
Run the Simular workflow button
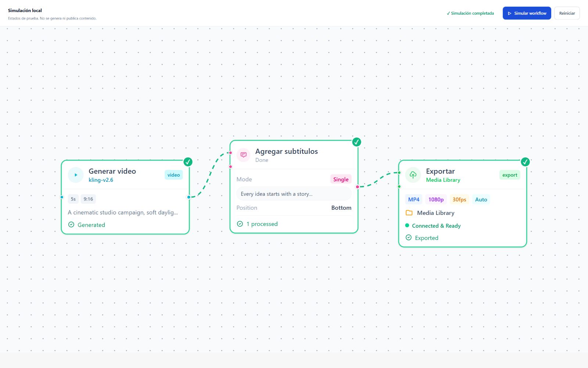(x=527, y=13)
